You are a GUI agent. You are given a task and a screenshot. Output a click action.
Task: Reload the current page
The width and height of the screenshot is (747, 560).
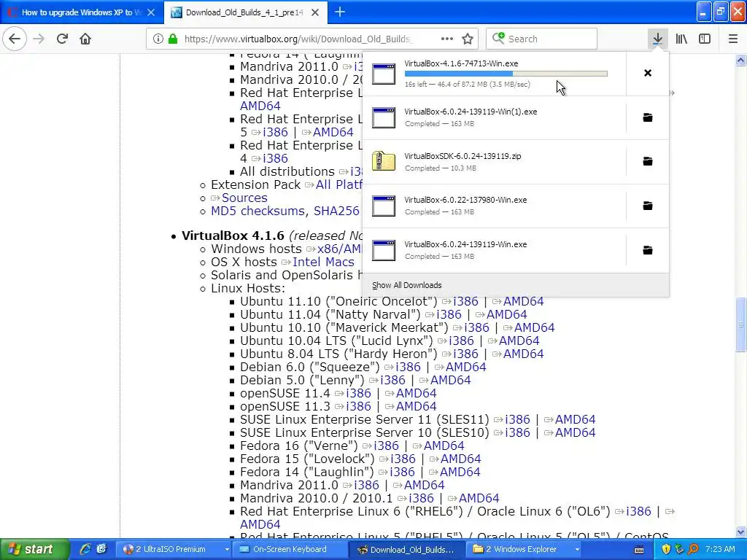[x=62, y=39]
